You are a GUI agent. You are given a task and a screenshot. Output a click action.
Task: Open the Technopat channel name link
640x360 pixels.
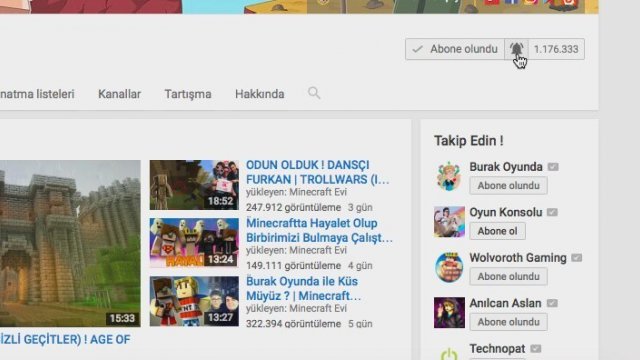point(497,349)
